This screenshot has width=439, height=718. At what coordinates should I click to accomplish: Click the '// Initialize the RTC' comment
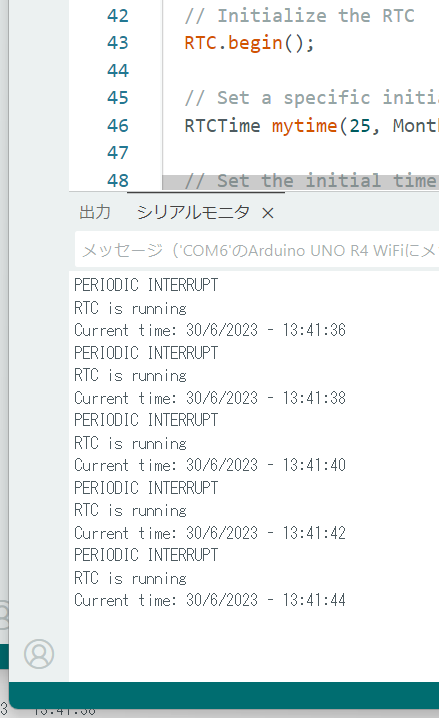299,16
